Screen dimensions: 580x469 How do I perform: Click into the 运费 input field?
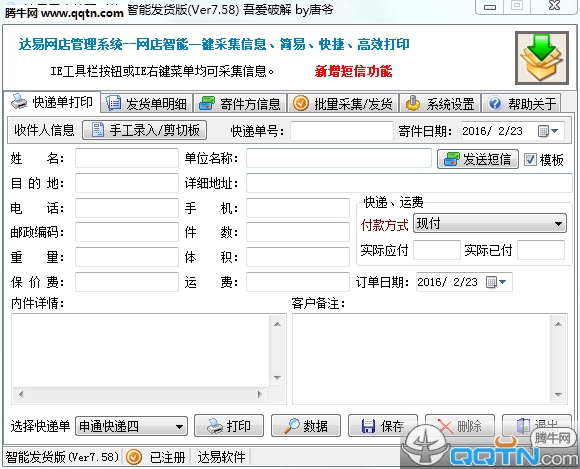pos(298,282)
